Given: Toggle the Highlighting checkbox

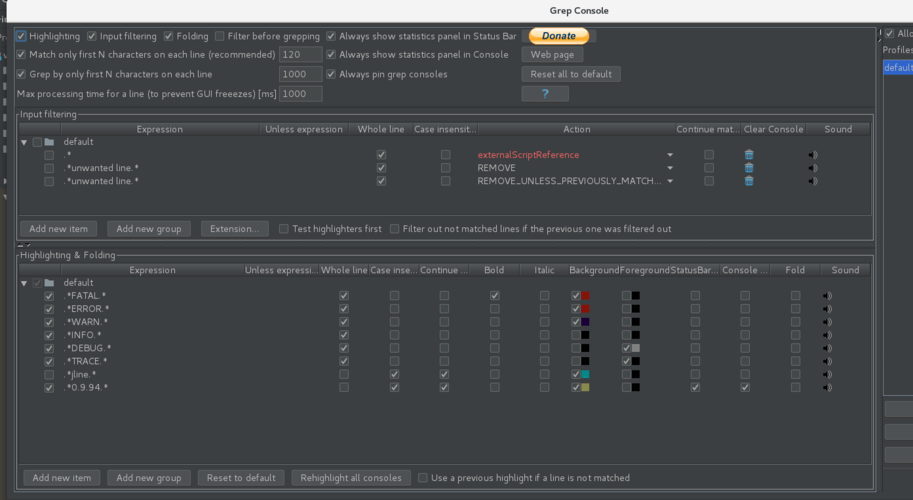Looking at the screenshot, I should point(21,36).
